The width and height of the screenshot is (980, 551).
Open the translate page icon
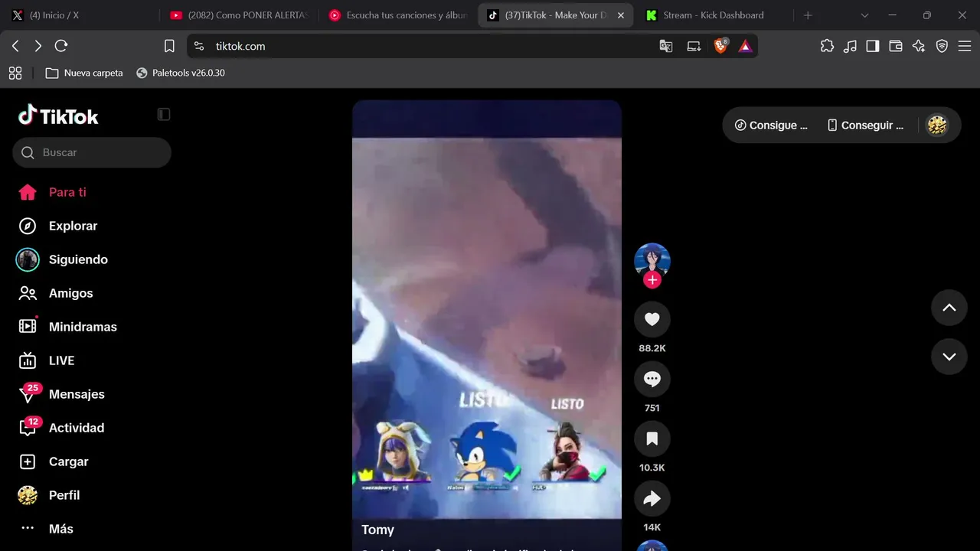pyautogui.click(x=666, y=46)
